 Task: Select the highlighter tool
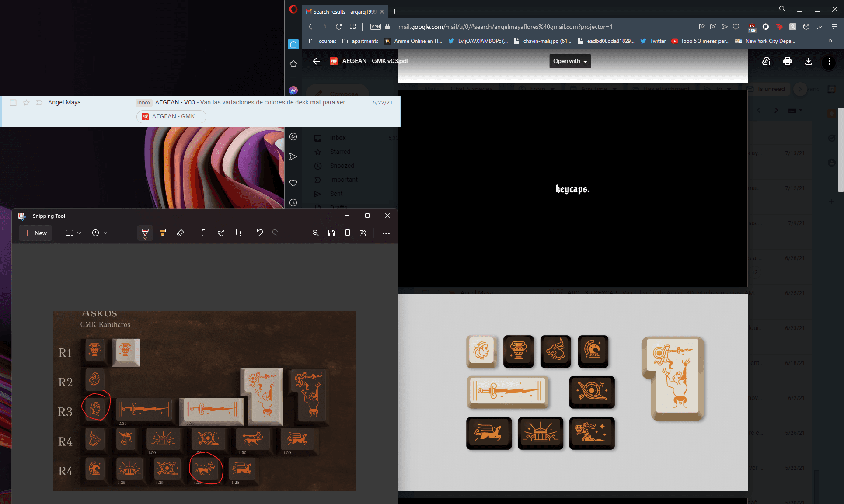coord(163,233)
